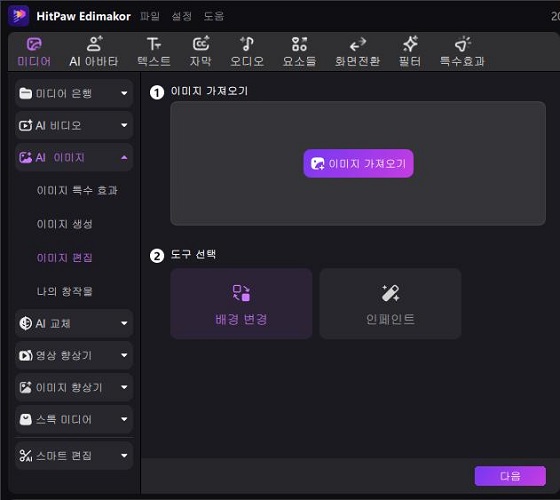
Task: Click the purple 이미지 가져오기 import button
Action: click(x=359, y=164)
